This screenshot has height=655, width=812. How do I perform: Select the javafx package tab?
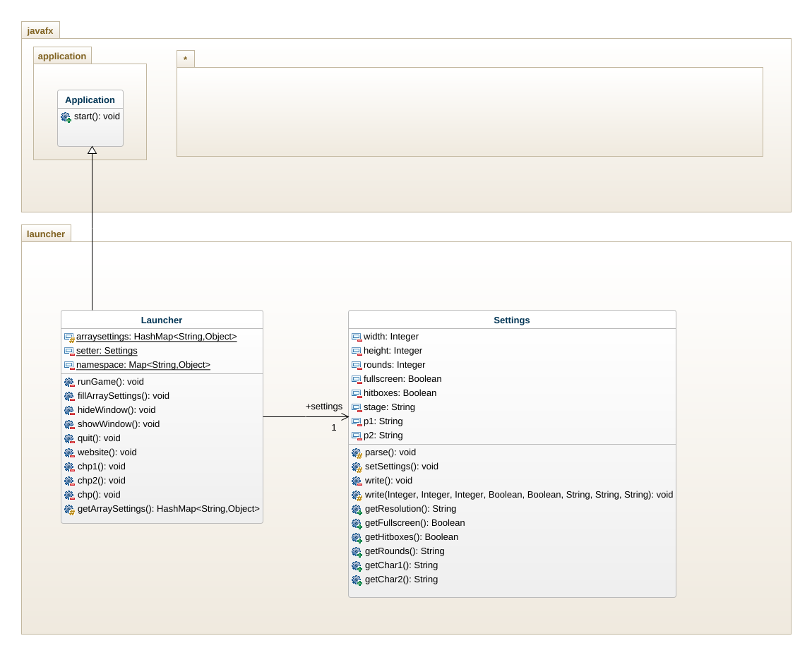coord(40,30)
